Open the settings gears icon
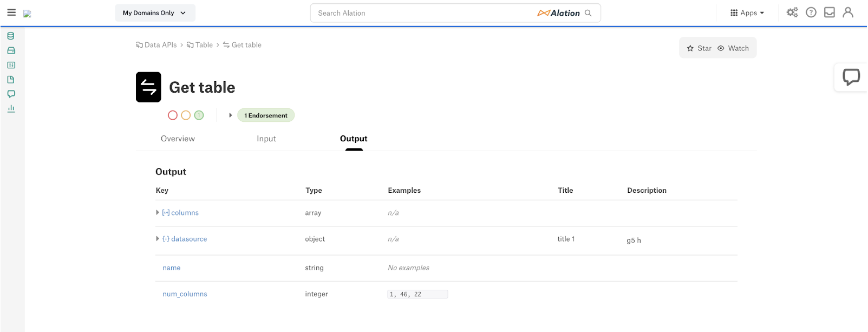 pyautogui.click(x=792, y=12)
